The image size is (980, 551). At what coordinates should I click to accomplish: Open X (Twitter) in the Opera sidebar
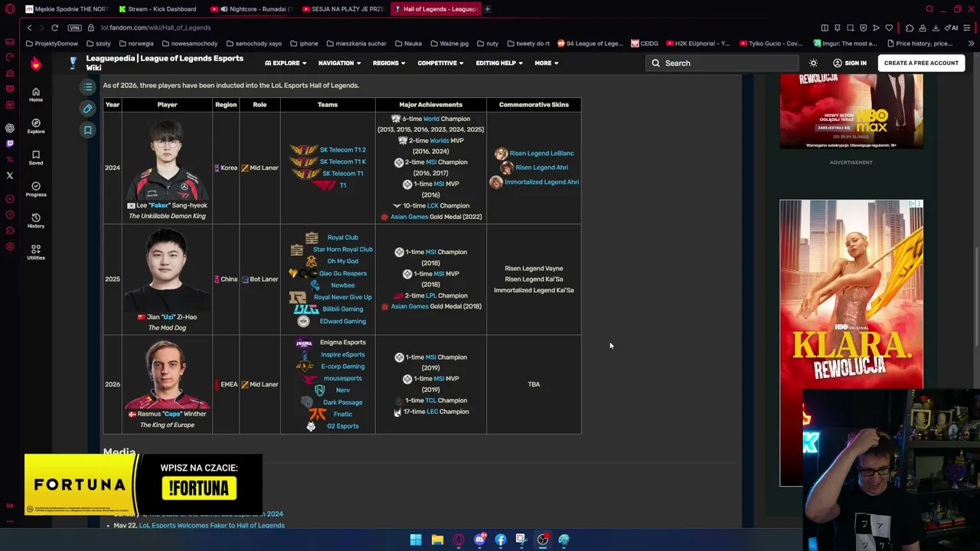(x=10, y=175)
